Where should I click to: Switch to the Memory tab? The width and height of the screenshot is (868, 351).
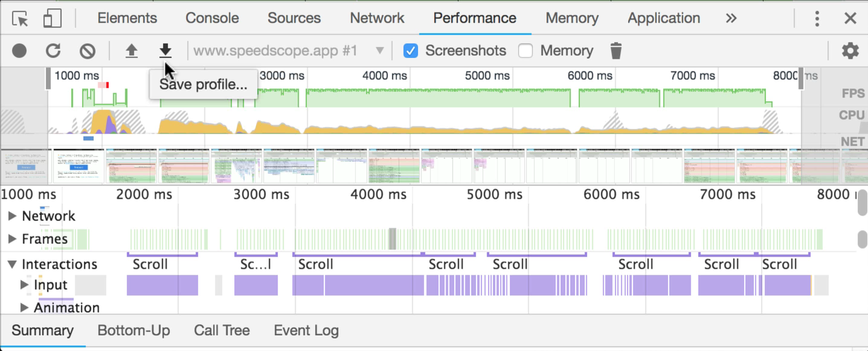pos(571,18)
